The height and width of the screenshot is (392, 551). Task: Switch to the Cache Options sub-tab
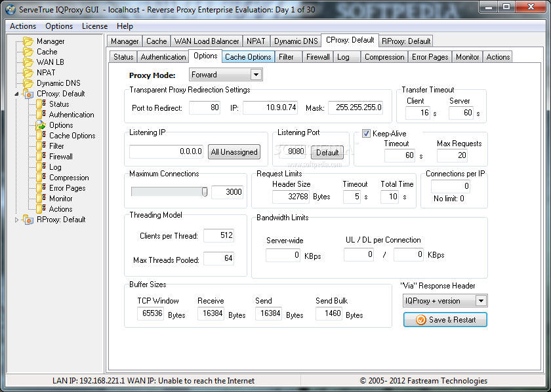click(x=248, y=57)
